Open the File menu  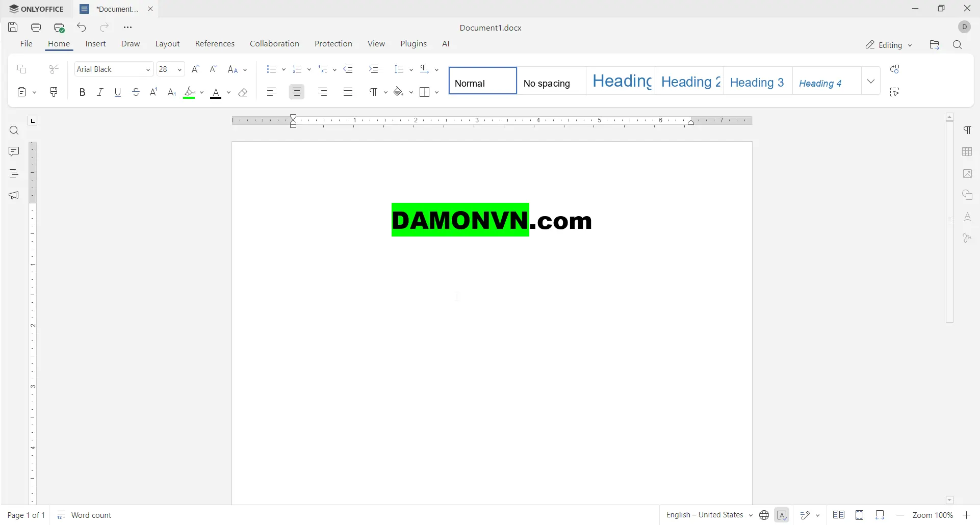[x=27, y=44]
